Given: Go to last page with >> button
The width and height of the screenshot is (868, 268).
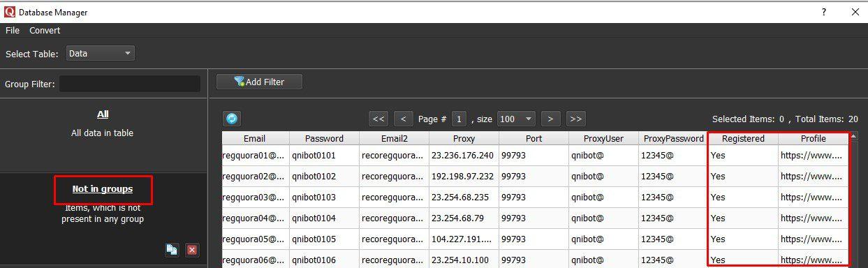Looking at the screenshot, I should (575, 119).
